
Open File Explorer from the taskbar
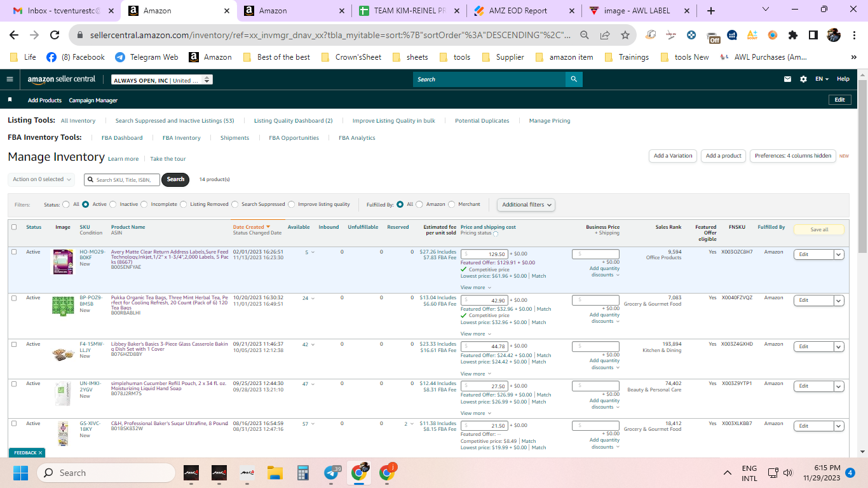point(275,473)
